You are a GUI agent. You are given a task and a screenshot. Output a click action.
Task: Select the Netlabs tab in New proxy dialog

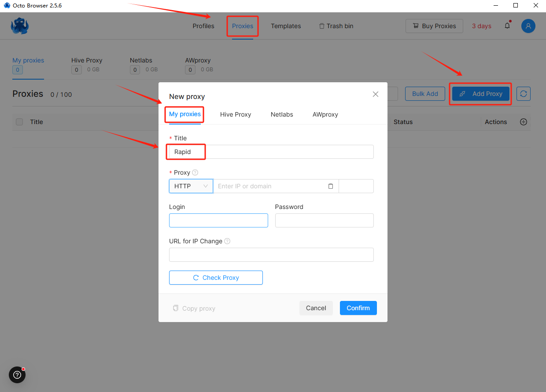(282, 114)
